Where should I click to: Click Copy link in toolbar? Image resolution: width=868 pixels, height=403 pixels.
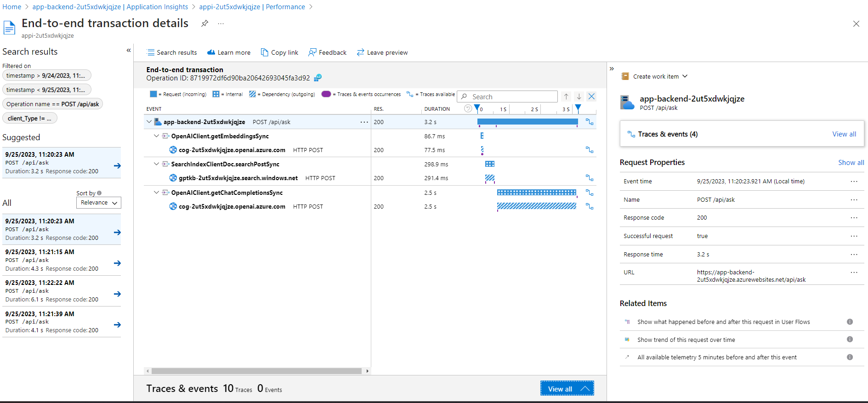tap(280, 52)
